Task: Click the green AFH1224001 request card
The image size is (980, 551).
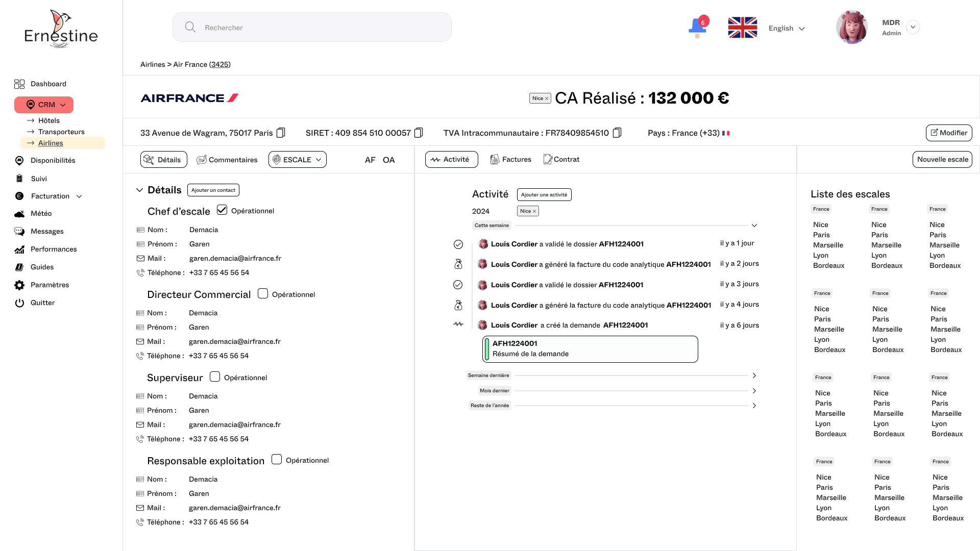Action: click(590, 349)
